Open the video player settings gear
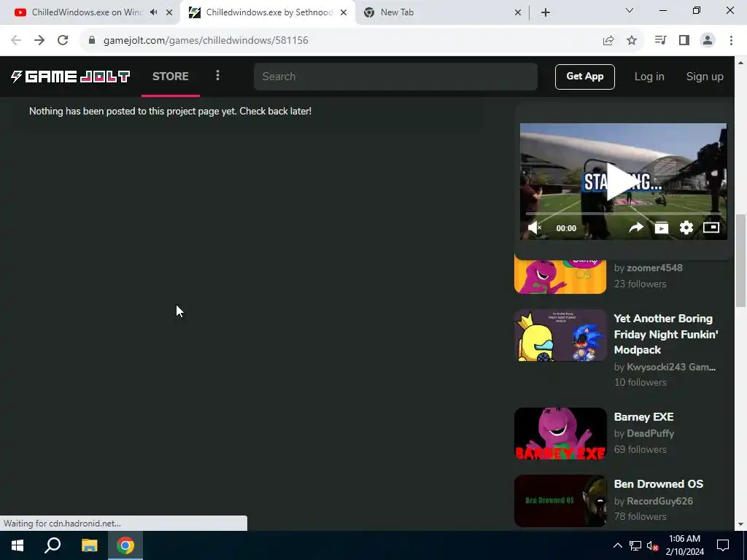 [x=686, y=227]
